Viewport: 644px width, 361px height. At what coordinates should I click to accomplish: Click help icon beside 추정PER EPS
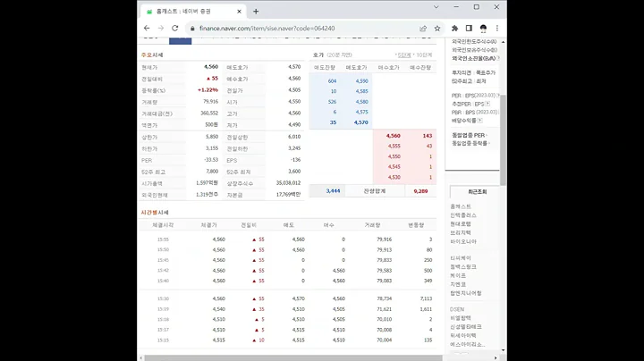click(487, 104)
